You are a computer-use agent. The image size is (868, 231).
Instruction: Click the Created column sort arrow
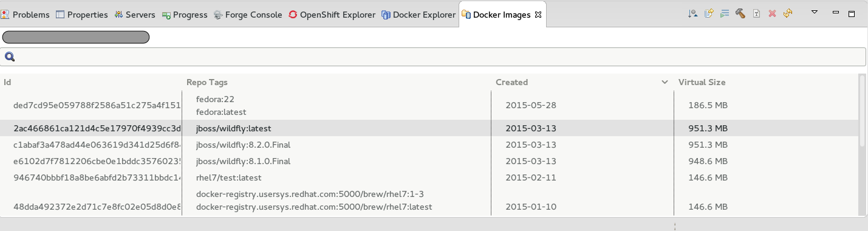point(665,82)
